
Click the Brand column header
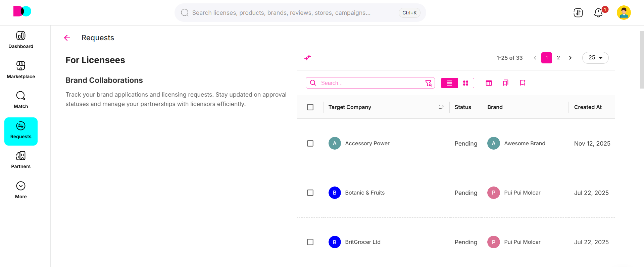click(x=495, y=107)
